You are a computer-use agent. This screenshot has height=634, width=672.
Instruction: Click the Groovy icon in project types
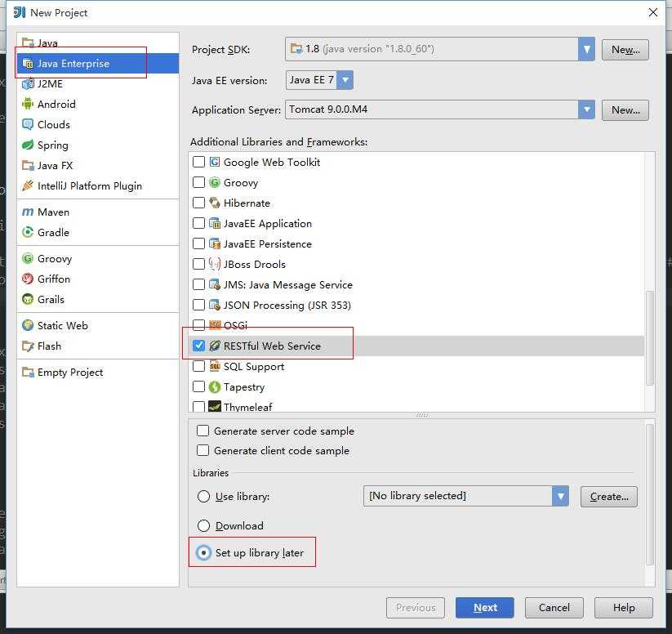[28, 258]
